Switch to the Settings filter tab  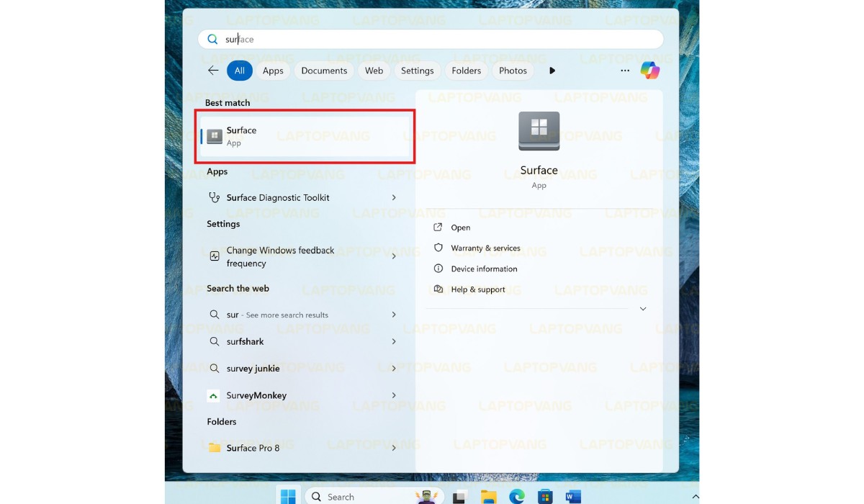418,71
